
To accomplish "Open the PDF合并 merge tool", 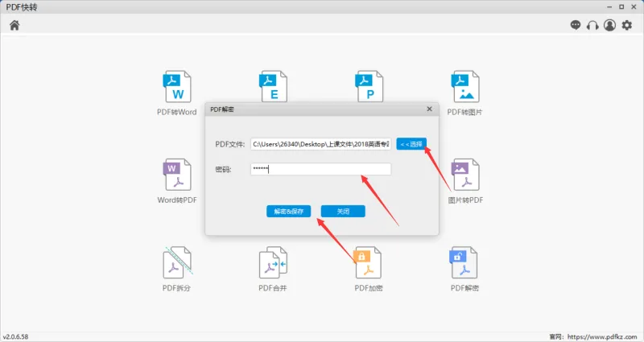I will coord(273,269).
